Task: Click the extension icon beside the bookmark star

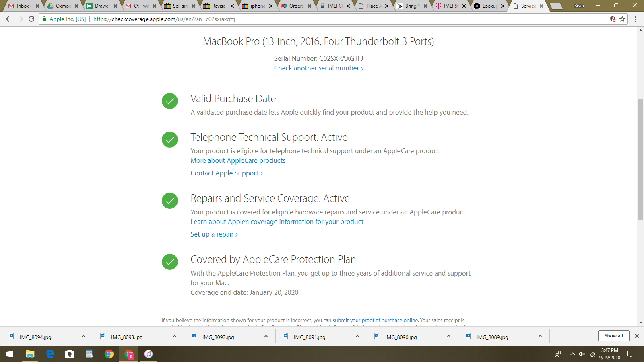Action: pyautogui.click(x=613, y=19)
